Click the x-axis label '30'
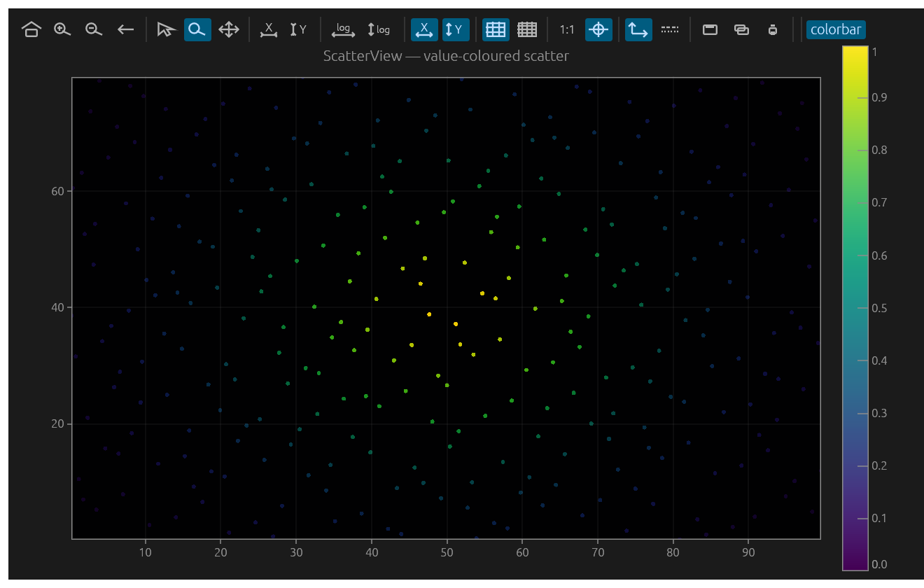This screenshot has width=924, height=588. point(296,552)
